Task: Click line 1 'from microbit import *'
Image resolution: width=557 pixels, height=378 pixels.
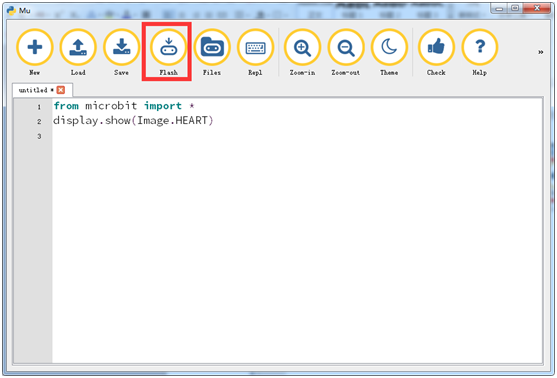Action: pyautogui.click(x=124, y=106)
